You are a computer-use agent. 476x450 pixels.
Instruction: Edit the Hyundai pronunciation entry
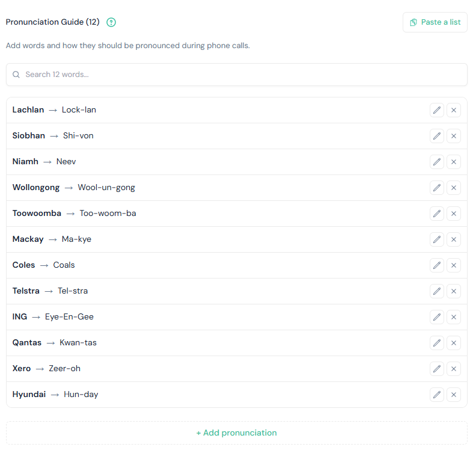(x=437, y=395)
